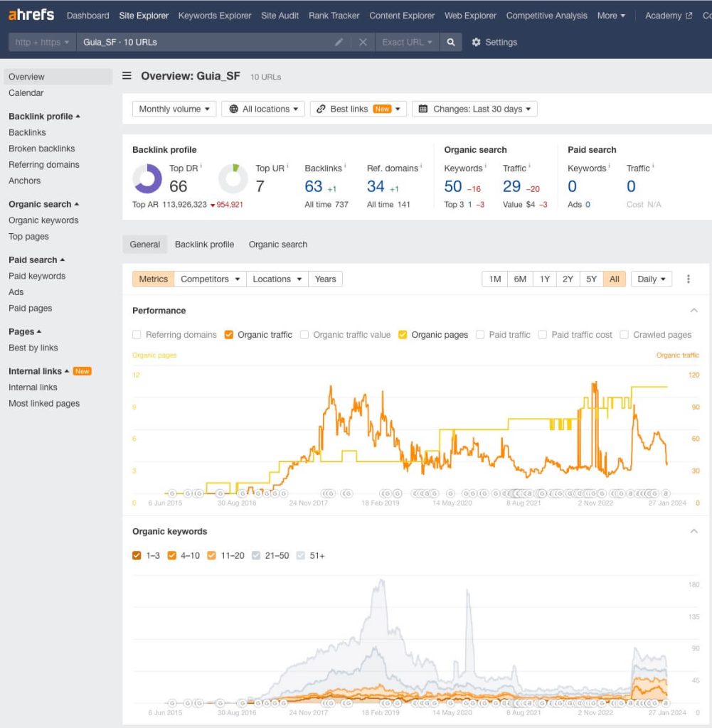Clear the URL field with X icon
This screenshot has width=712, height=728.
363,42
